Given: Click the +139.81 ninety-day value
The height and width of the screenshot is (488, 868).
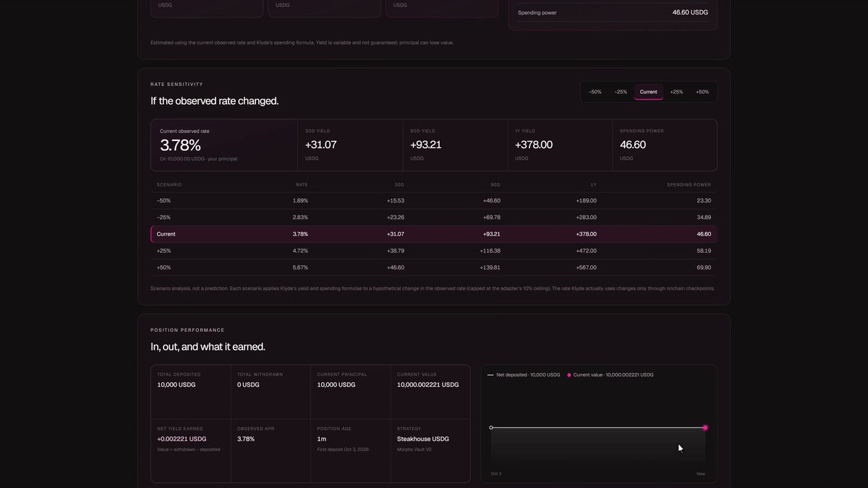Looking at the screenshot, I should [x=490, y=267].
